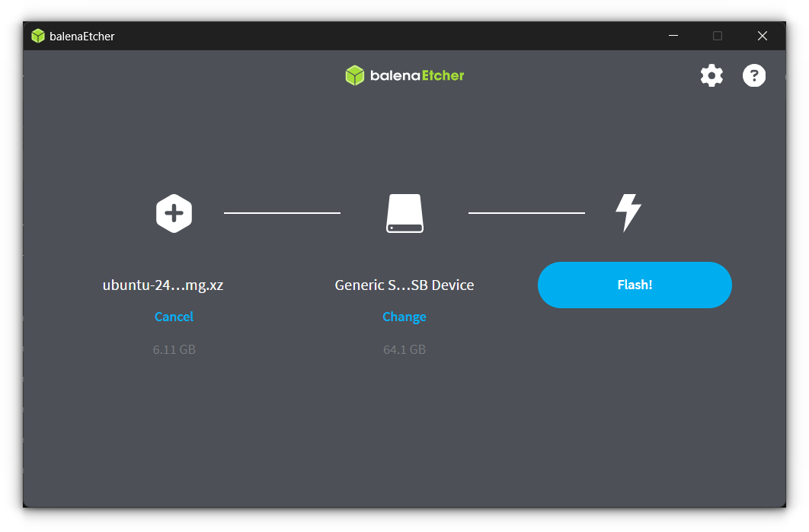Click the help question mark icon
Screen dimensions: 809x532
753,75
